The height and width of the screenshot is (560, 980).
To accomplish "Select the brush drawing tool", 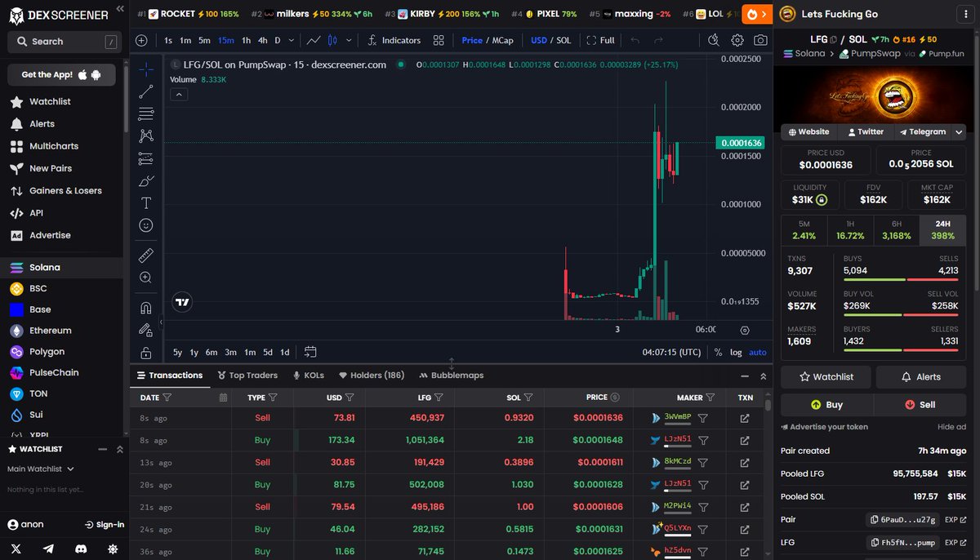I will (x=146, y=180).
